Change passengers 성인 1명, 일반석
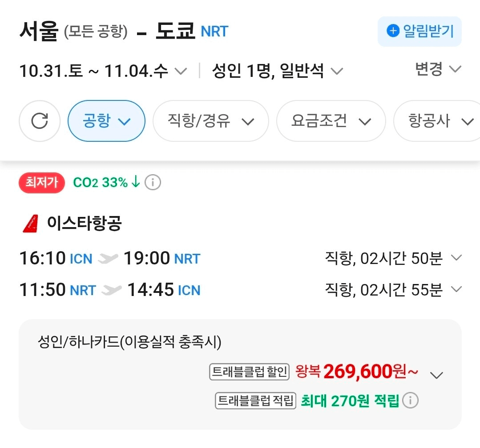 (x=277, y=71)
